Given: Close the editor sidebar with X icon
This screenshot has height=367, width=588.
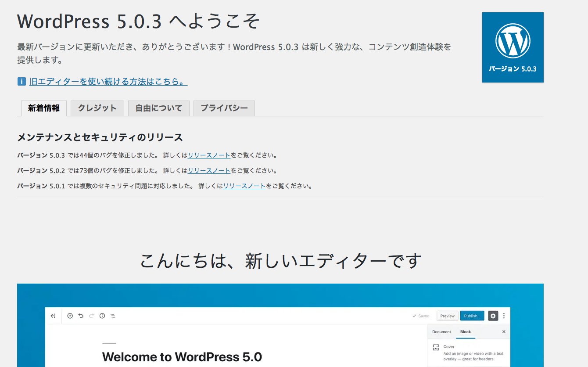Looking at the screenshot, I should [504, 332].
